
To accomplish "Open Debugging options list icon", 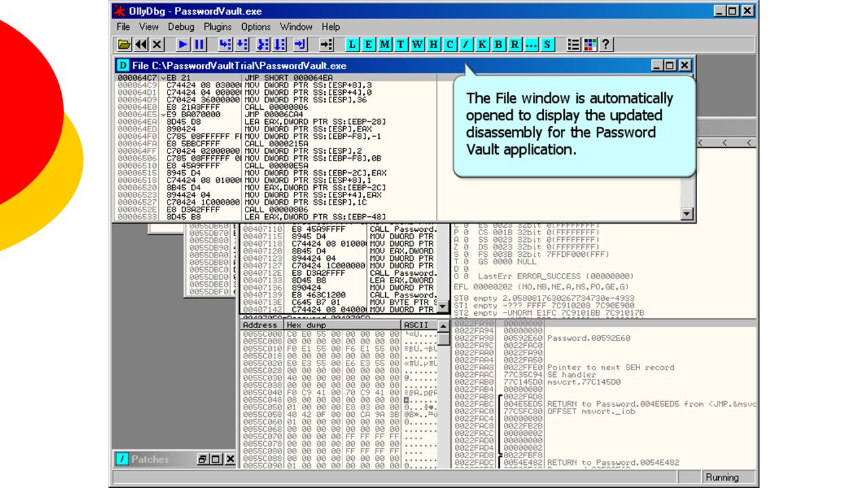I will pos(574,45).
